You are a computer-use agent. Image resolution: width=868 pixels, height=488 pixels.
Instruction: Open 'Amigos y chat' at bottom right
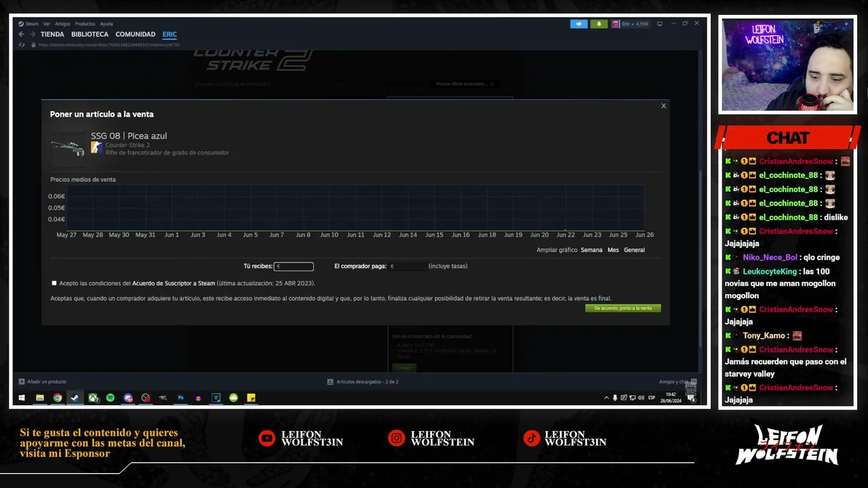click(x=677, y=382)
